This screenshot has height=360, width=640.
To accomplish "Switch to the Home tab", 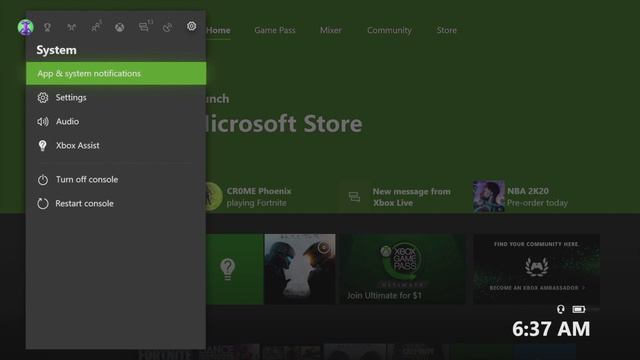I will (x=218, y=30).
